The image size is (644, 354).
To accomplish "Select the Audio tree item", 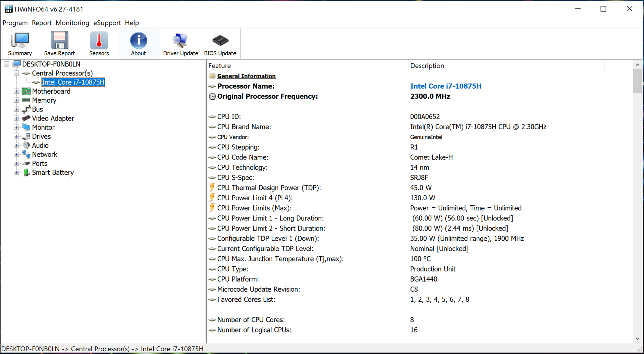I will (40, 146).
